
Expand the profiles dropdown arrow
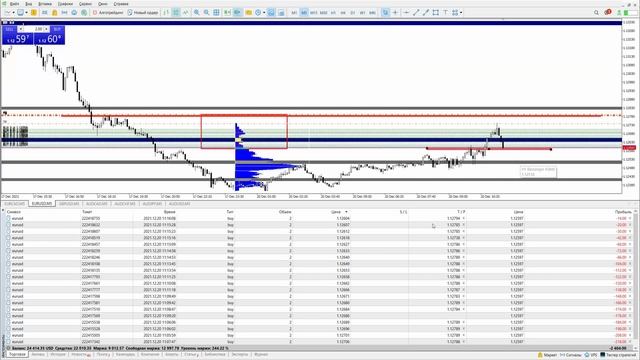pyautogui.click(x=26, y=13)
